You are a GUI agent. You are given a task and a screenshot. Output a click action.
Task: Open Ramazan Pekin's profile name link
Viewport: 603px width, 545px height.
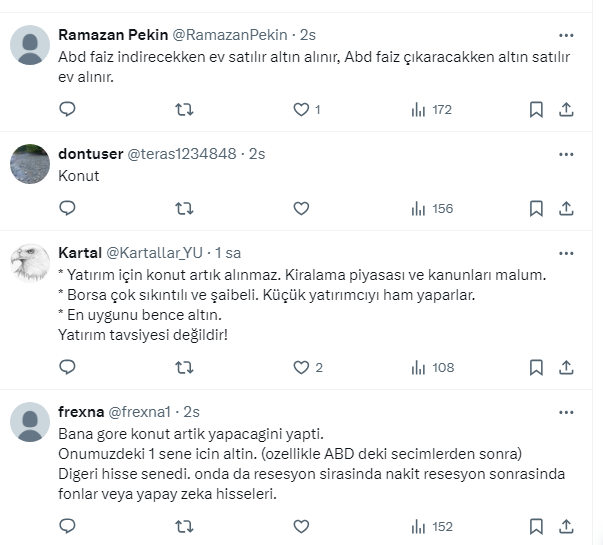113,36
